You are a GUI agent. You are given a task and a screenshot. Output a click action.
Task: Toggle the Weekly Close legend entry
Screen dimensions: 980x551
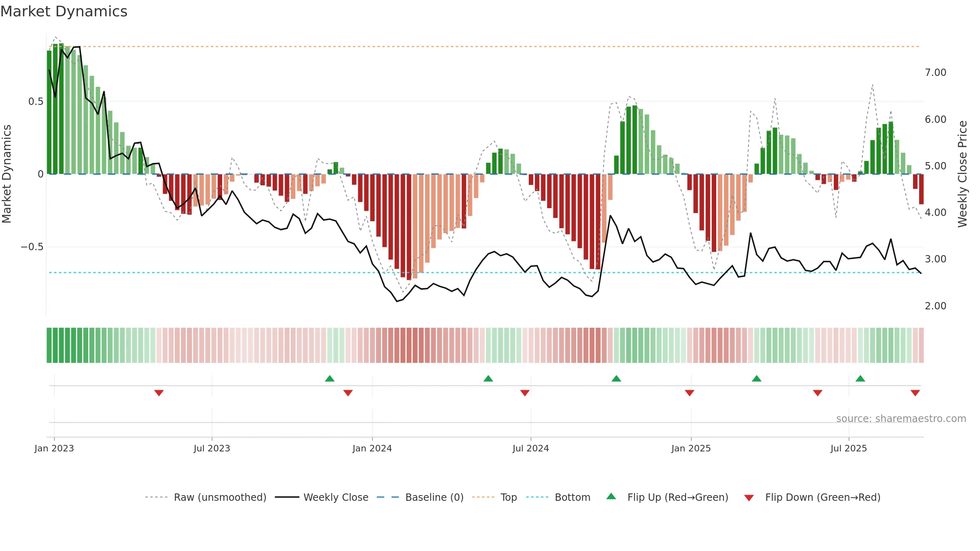321,497
